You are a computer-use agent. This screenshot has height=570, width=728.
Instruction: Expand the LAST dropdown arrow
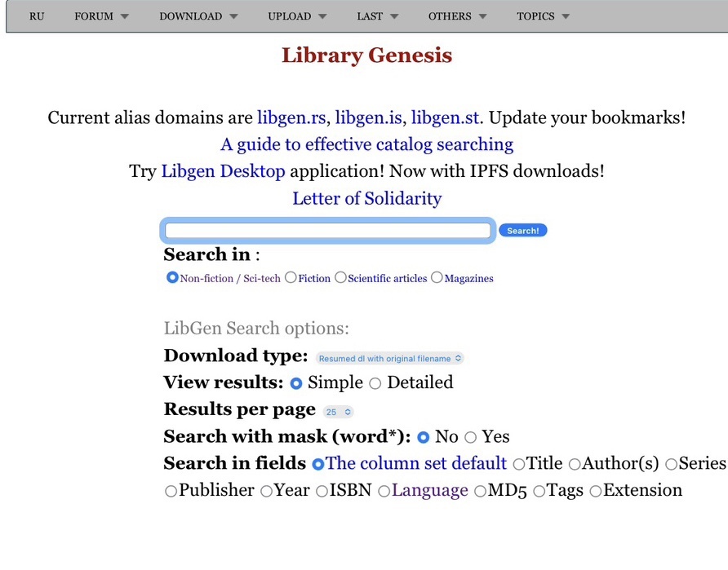coord(394,16)
